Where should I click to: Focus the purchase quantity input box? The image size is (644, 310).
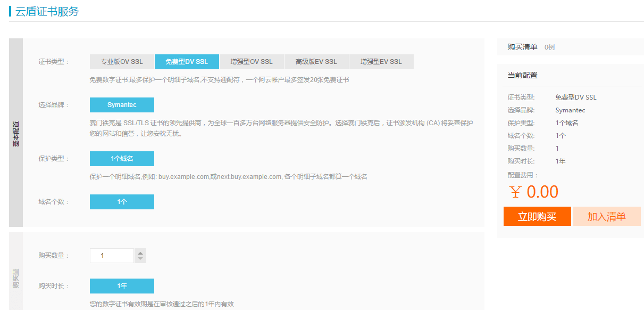click(x=112, y=256)
